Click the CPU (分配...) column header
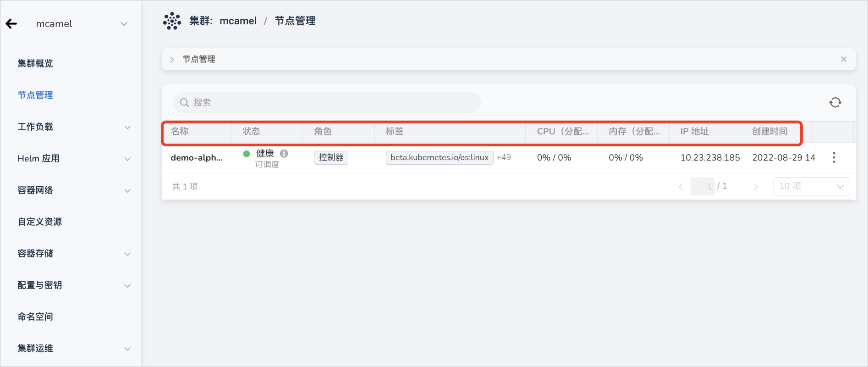The image size is (868, 367). click(563, 132)
